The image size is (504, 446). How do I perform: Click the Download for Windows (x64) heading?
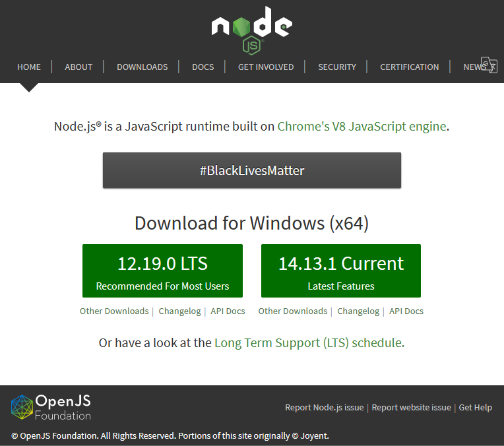252,223
